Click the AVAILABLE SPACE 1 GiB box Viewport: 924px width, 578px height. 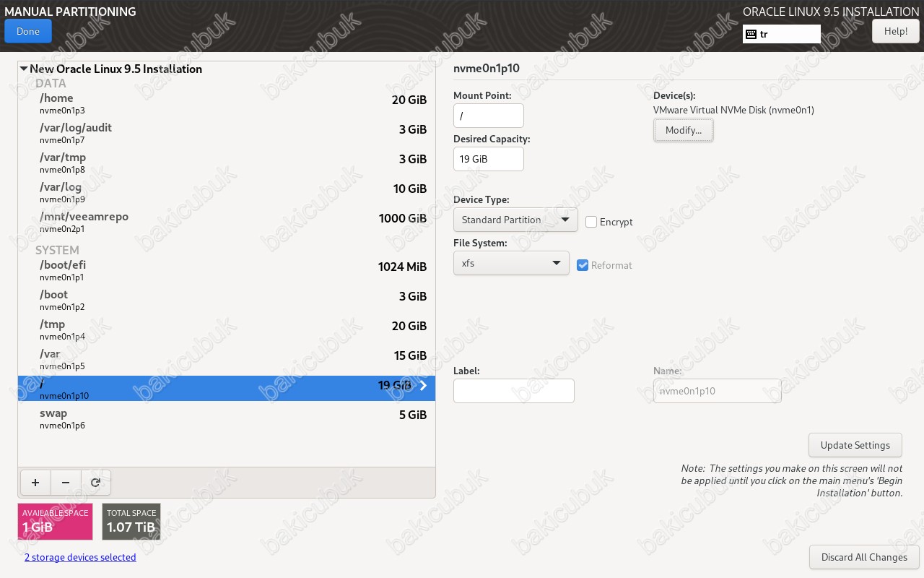56,522
